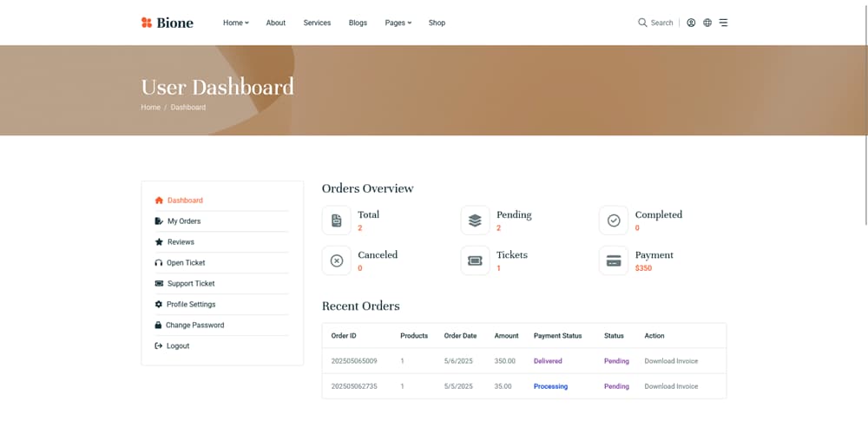Click the Completed orders checkmark icon
868x428 pixels.
click(x=614, y=221)
